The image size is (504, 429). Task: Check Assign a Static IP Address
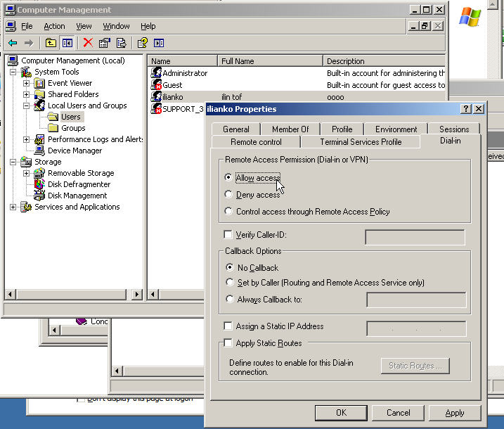tap(228, 326)
